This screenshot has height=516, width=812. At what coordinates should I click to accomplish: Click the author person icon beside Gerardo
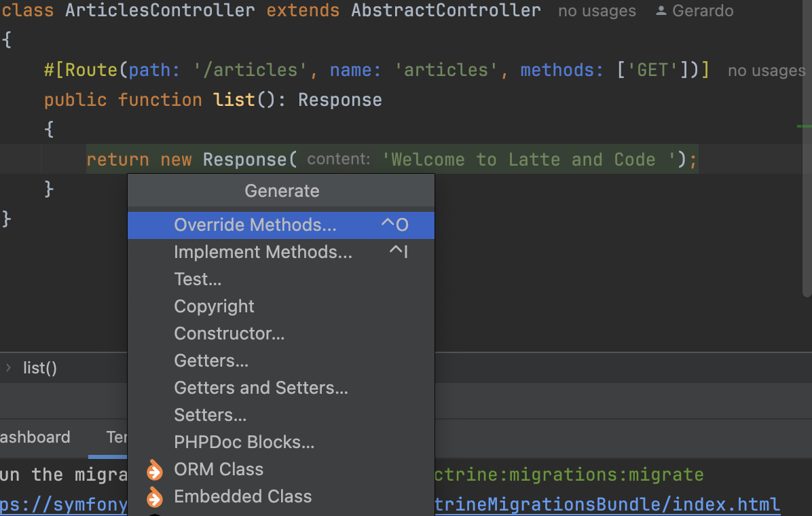pyautogui.click(x=661, y=11)
